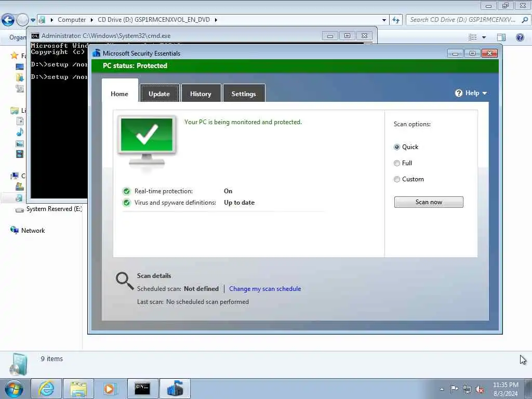Switch to the Update tab
The image size is (532, 399).
tap(159, 94)
